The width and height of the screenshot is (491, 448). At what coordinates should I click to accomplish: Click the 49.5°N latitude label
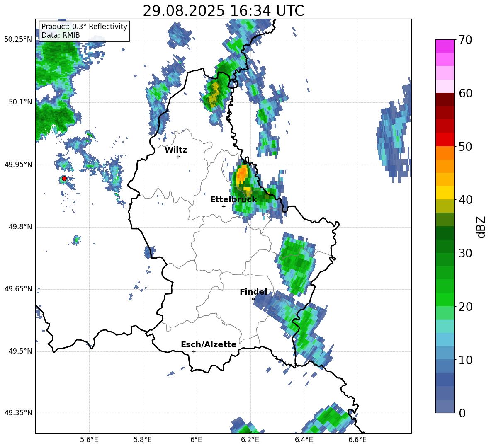click(20, 351)
